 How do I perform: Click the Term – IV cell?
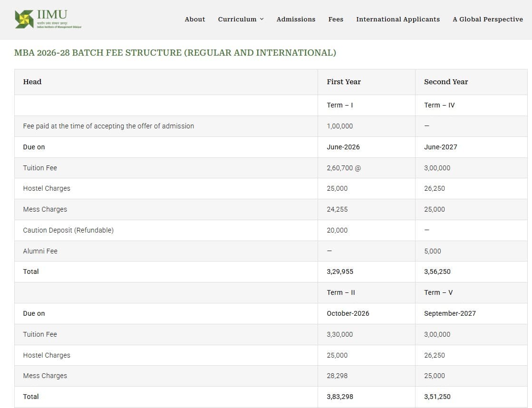click(x=439, y=105)
